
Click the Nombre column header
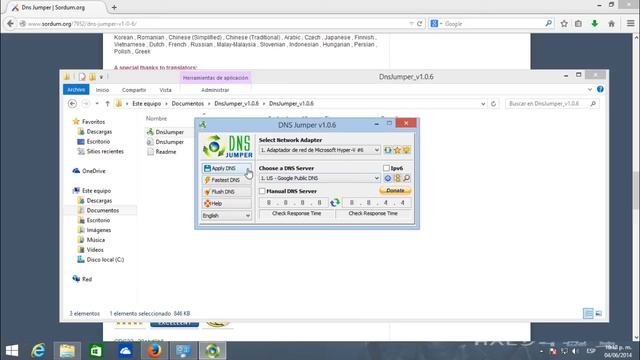tap(157, 118)
